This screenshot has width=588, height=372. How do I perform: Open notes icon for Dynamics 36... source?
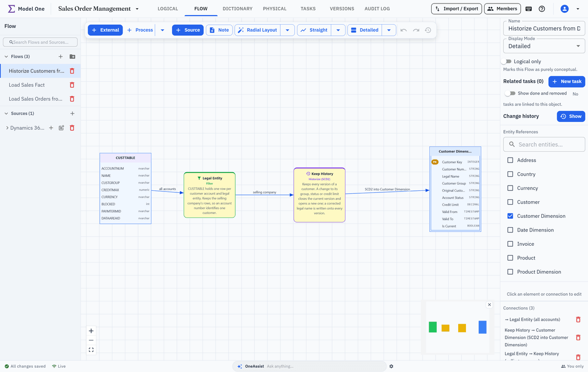coord(61,128)
